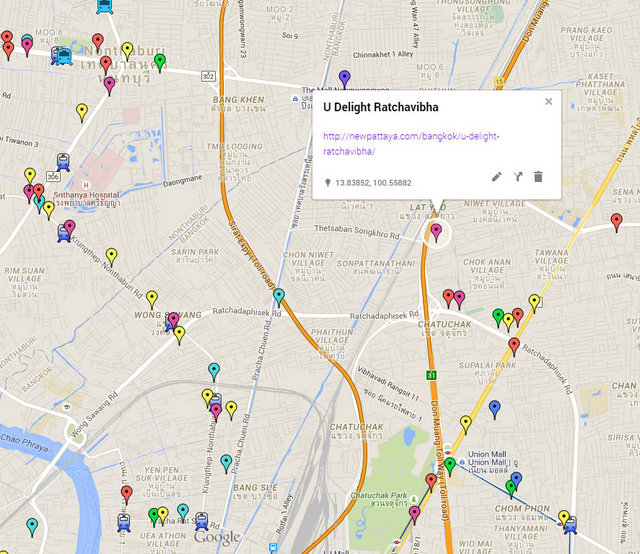Edit the U Delight Ratchavibha placemark with pencil icon
640x554 pixels.
(496, 177)
